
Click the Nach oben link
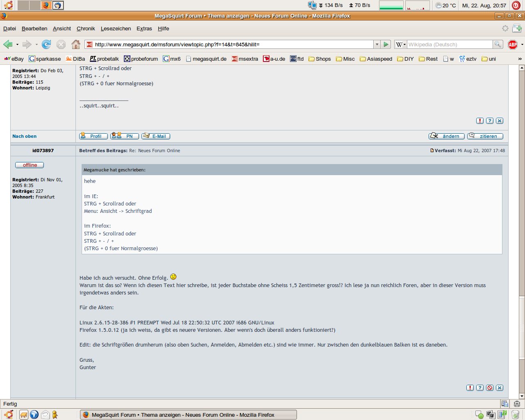[24, 136]
